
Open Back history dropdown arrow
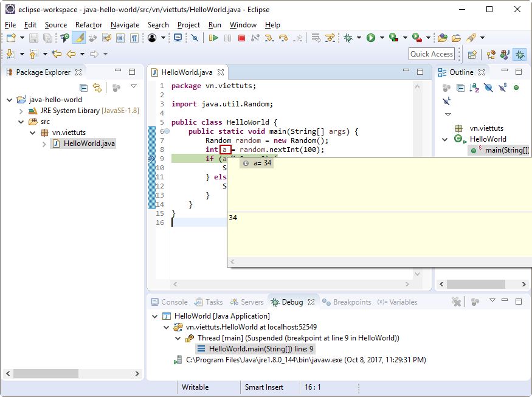point(82,54)
